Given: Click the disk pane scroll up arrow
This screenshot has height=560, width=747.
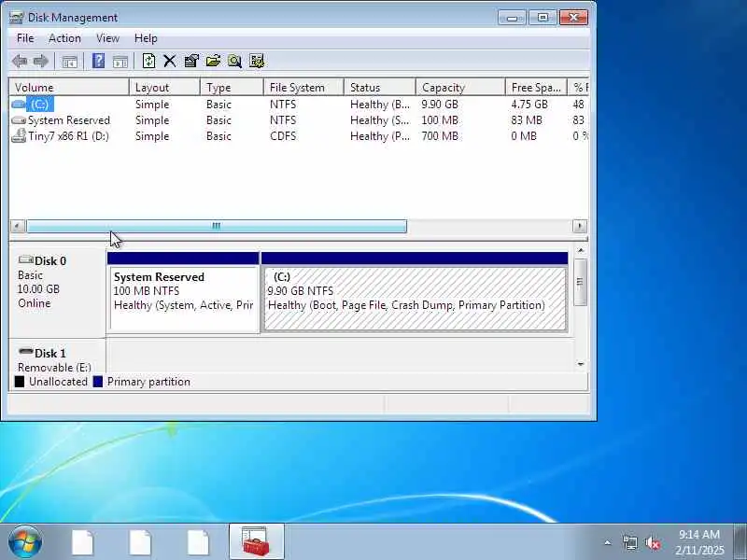Looking at the screenshot, I should coord(580,250).
